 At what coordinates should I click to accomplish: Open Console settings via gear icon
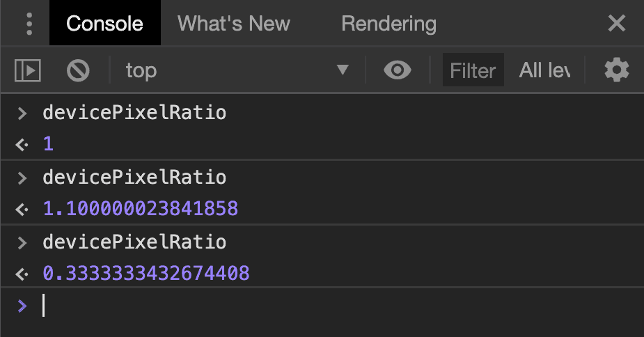tap(616, 70)
